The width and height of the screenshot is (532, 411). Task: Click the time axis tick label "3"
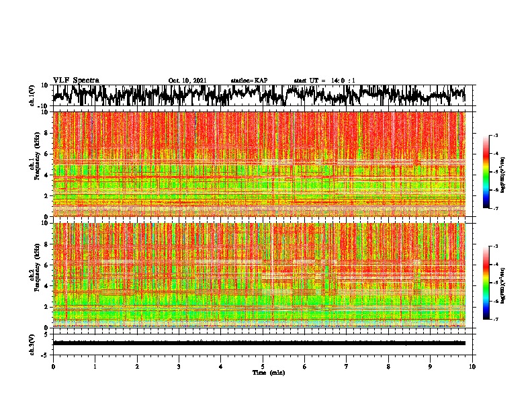pos(179,367)
